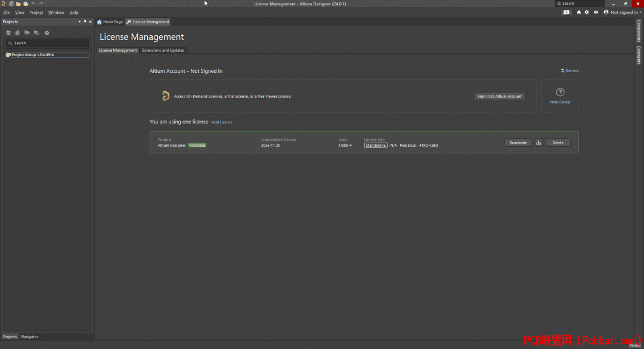Open Projects panel settings gear
This screenshot has height=349, width=644.
pyautogui.click(x=47, y=33)
